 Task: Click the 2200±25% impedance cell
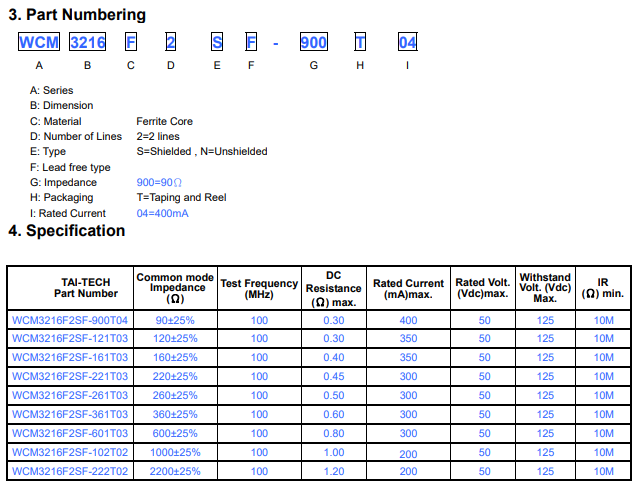pyautogui.click(x=175, y=471)
